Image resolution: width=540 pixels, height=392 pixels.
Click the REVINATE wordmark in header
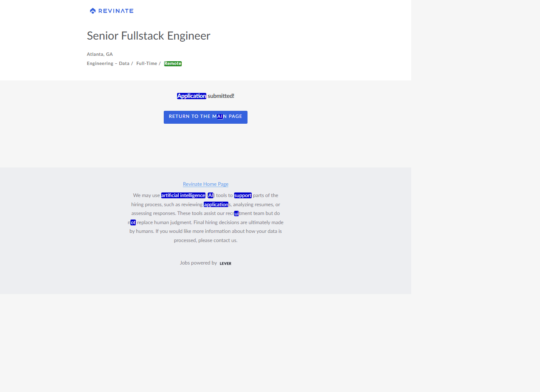click(x=116, y=11)
